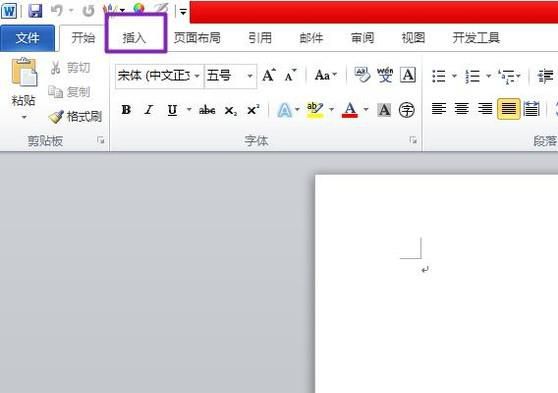Open the highlight color dropdown arrow
This screenshot has width=558, height=393.
click(x=332, y=109)
